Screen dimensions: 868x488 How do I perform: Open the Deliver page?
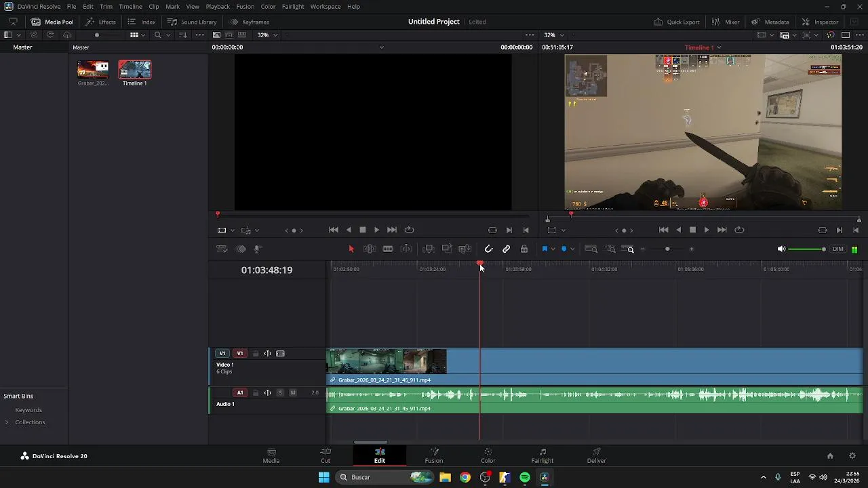coord(597,455)
